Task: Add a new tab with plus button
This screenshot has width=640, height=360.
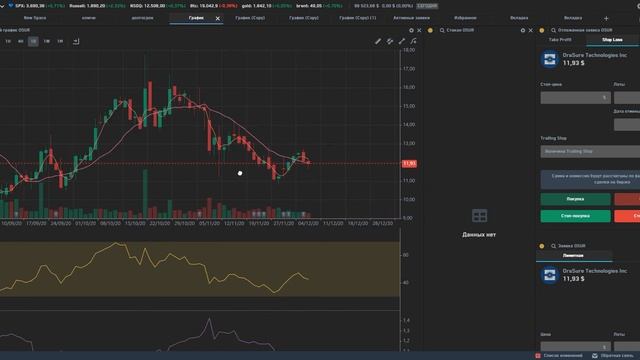Action: [x=606, y=18]
